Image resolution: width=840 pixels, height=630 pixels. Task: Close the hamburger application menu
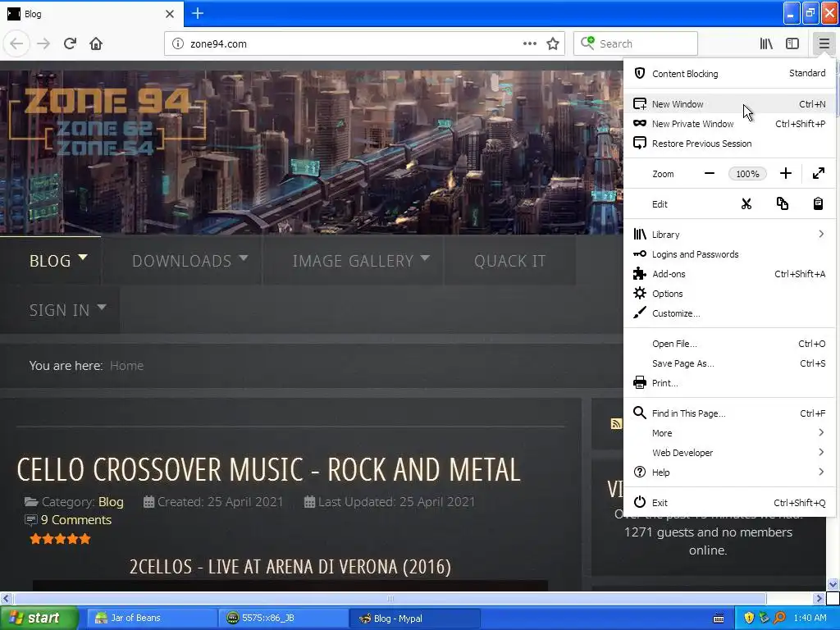coord(824,43)
